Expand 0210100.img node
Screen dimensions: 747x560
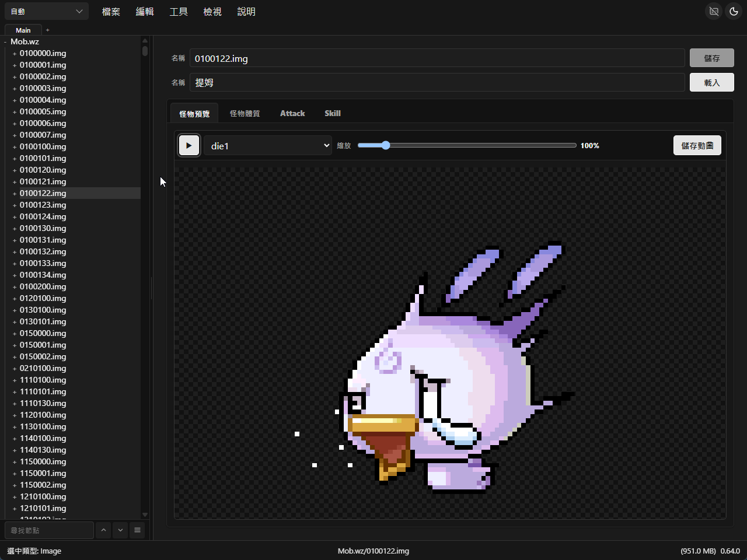(15, 369)
